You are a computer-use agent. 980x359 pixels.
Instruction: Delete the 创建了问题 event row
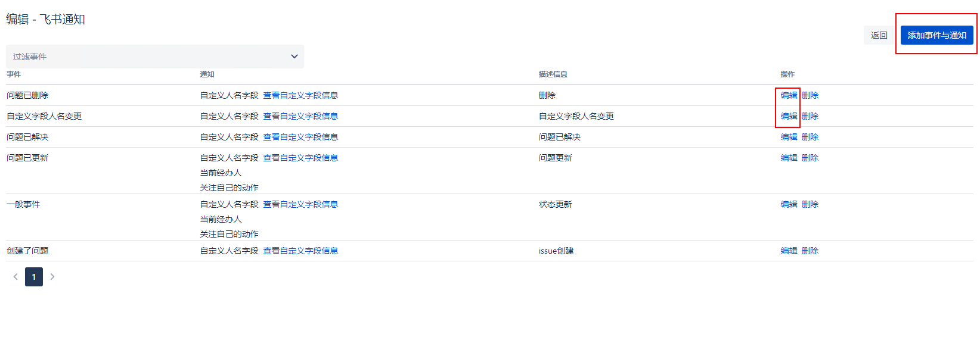(810, 251)
